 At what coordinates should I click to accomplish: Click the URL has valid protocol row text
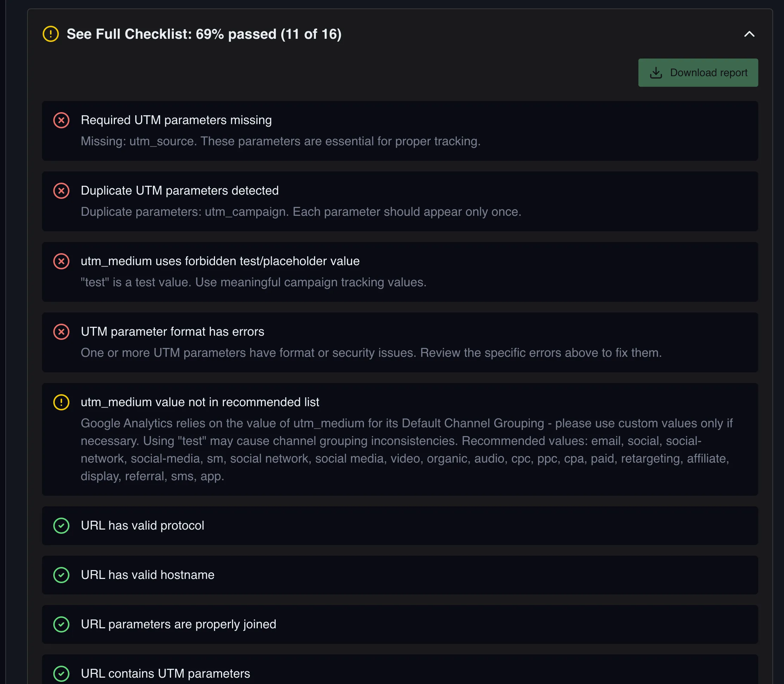click(142, 526)
